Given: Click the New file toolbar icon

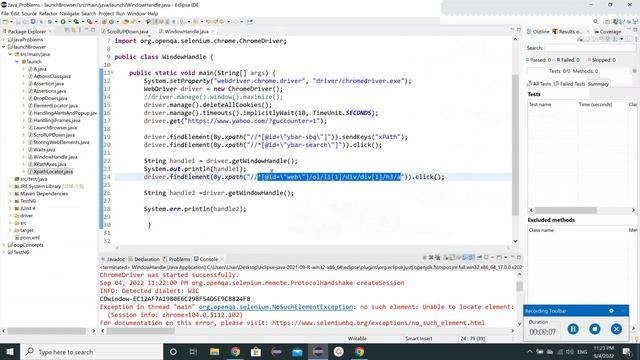Looking at the screenshot, I should click(x=5, y=22).
